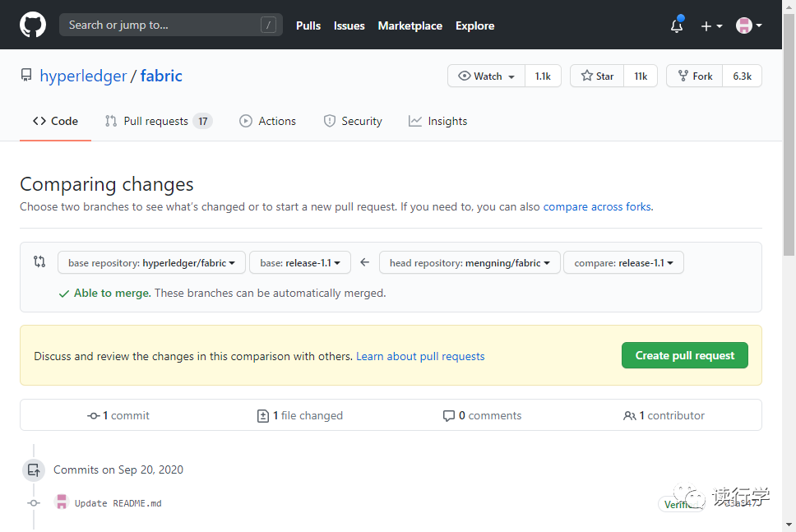Click the Security tab shield icon

point(330,121)
